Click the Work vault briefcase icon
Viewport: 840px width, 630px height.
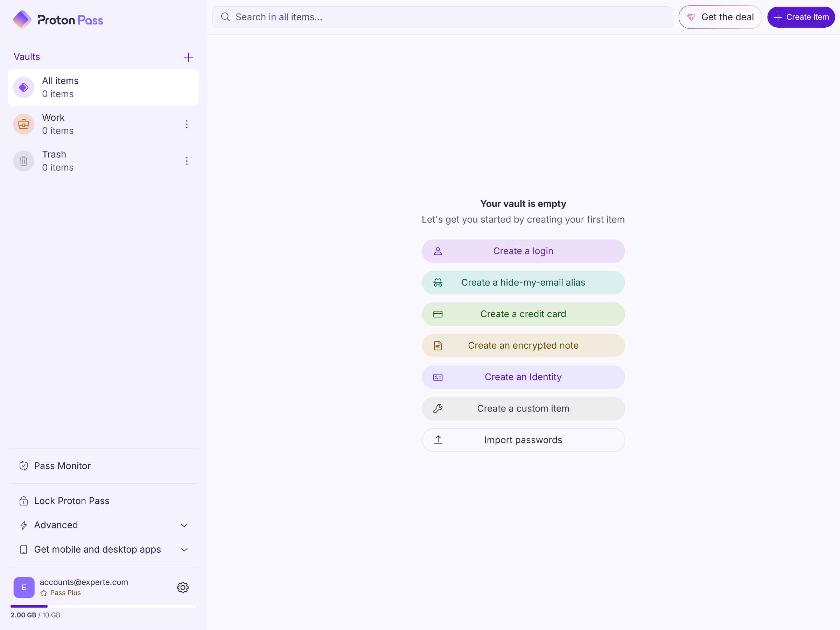click(x=23, y=124)
